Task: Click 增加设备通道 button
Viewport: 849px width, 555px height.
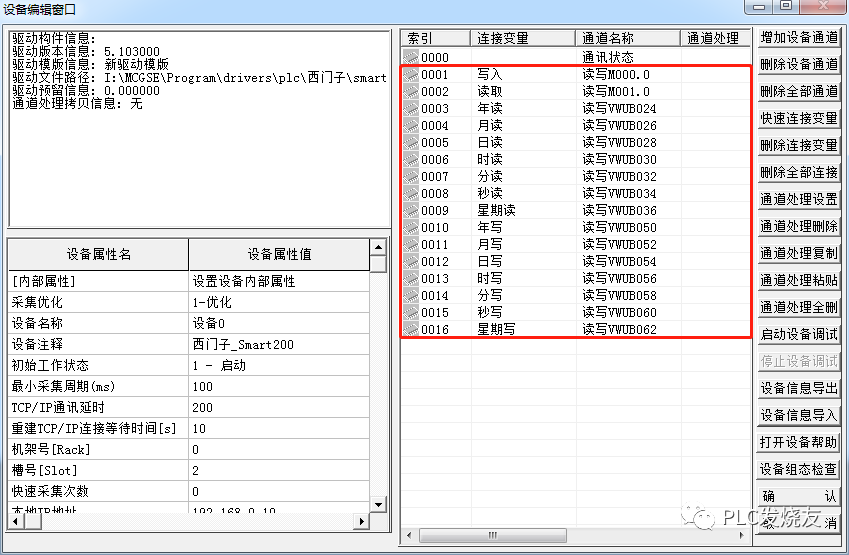Action: point(799,37)
